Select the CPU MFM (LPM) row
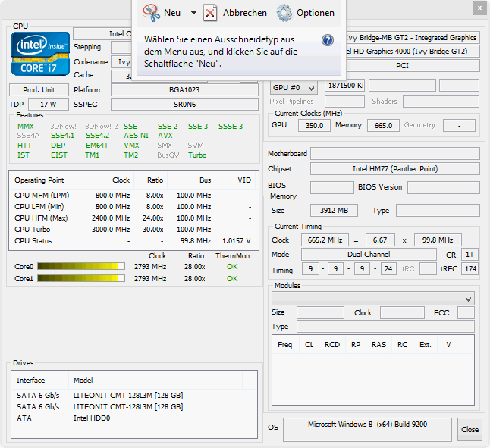Image resolution: width=490 pixels, height=448 pixels. click(133, 196)
